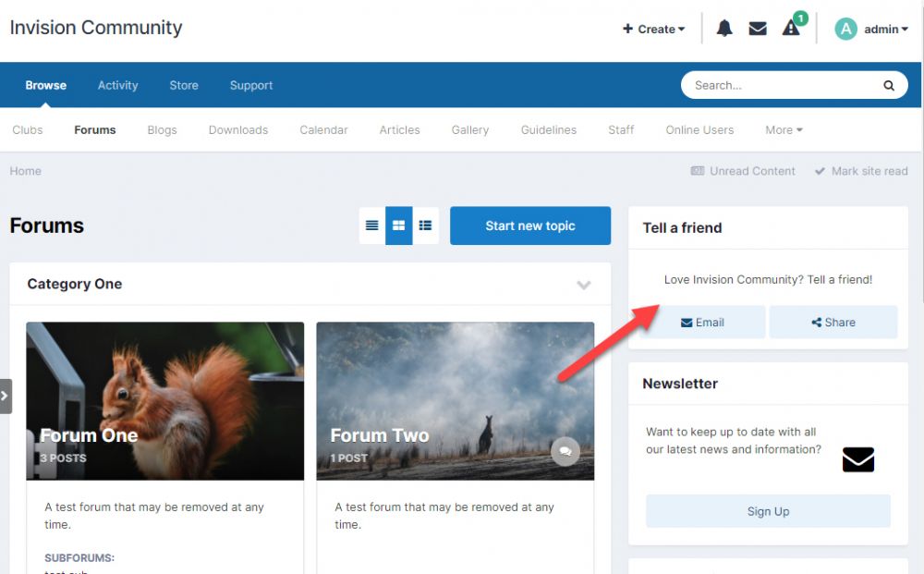Click the 'Want to keep up to date' text
Viewport: 924px width, 574px height.
click(x=734, y=440)
